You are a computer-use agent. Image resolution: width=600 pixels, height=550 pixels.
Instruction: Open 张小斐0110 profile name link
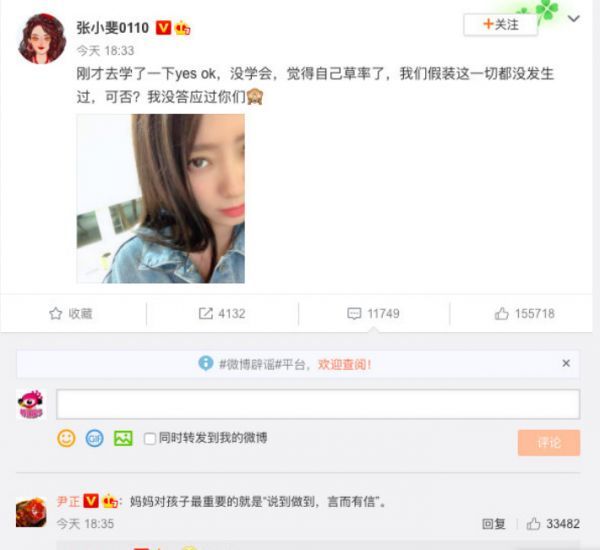112,28
